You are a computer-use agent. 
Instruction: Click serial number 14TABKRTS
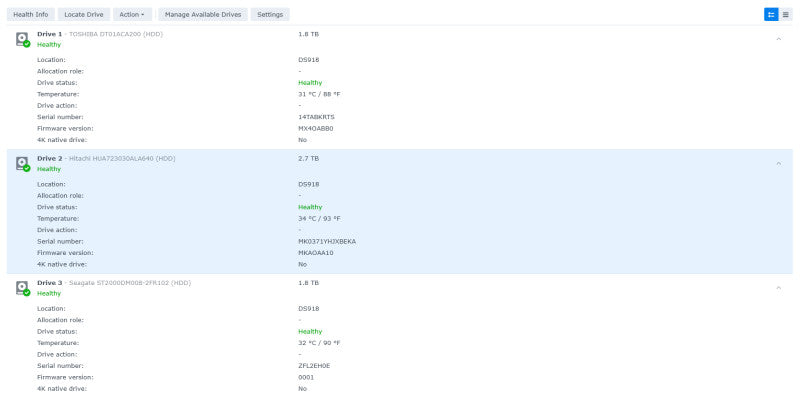316,117
